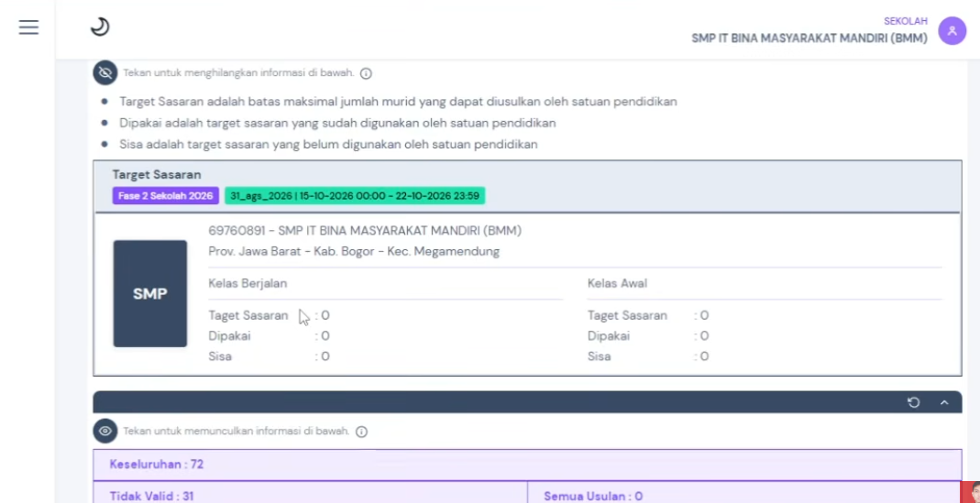Click the SMP school thumbnail tile

[150, 294]
